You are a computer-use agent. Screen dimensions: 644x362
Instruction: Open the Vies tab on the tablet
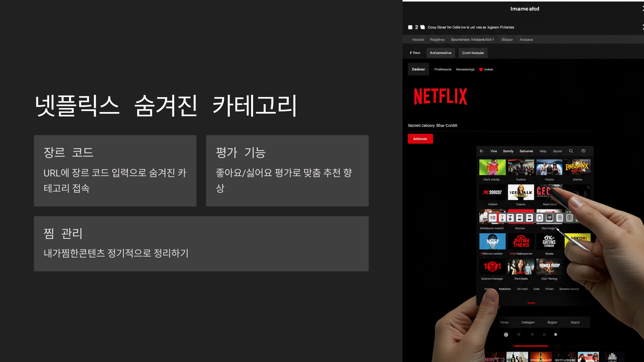coord(494,151)
